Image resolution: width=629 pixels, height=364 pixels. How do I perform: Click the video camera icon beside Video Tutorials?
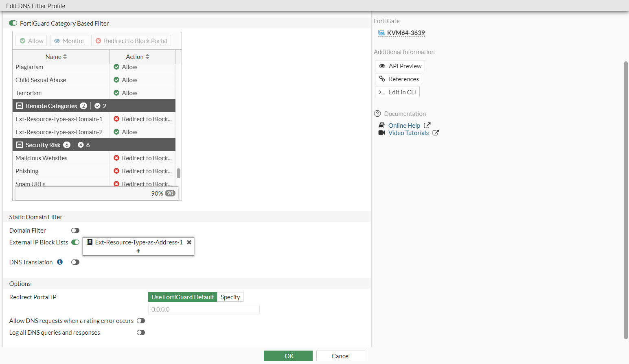click(381, 133)
